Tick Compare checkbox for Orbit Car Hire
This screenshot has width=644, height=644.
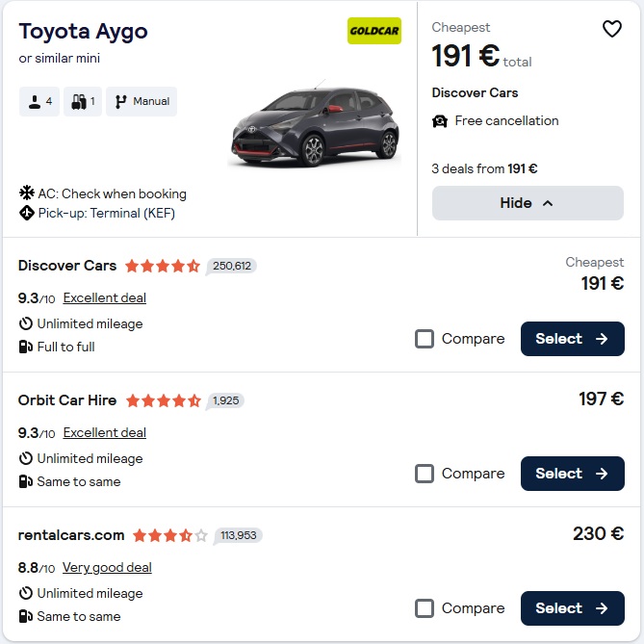click(x=425, y=474)
